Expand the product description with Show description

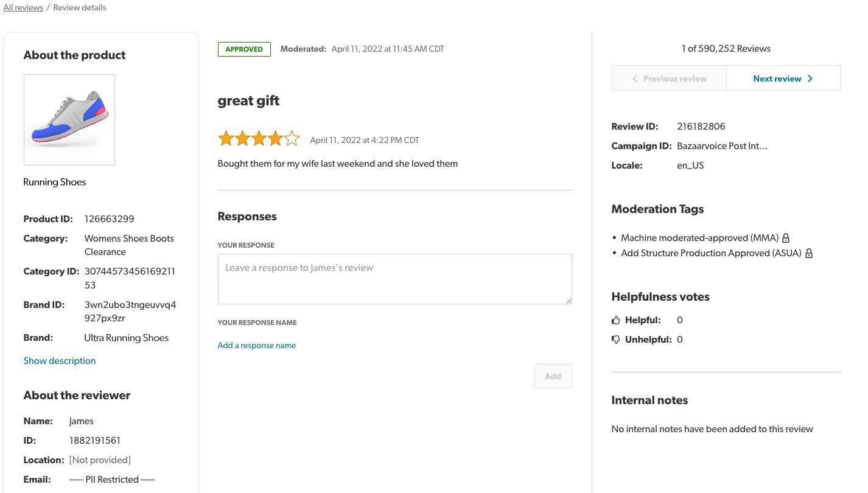point(59,360)
